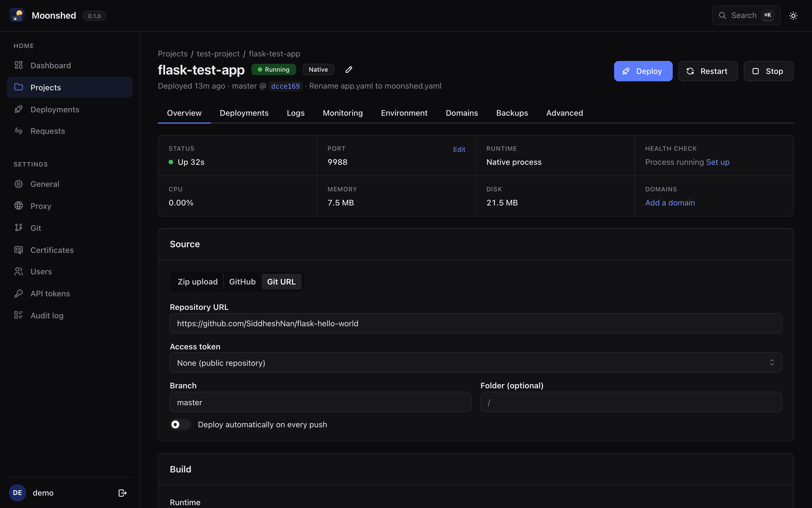This screenshot has width=812, height=508.
Task: Select Git URL source option
Action: pyautogui.click(x=281, y=282)
